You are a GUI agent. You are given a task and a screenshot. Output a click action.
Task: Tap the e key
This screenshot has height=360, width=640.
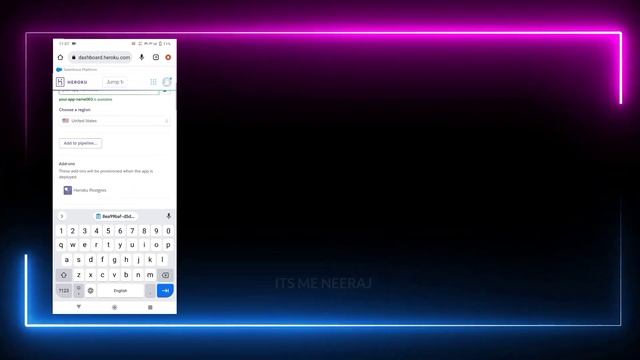click(x=84, y=245)
